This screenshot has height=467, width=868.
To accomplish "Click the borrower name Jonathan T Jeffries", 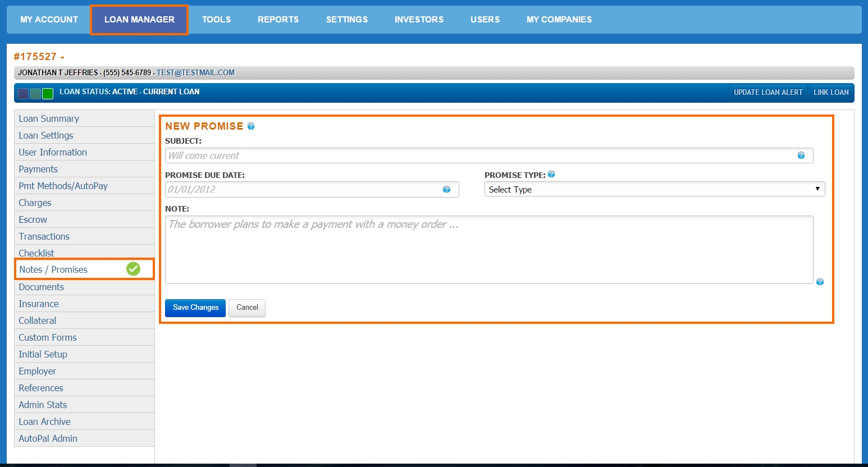I will coord(58,72).
